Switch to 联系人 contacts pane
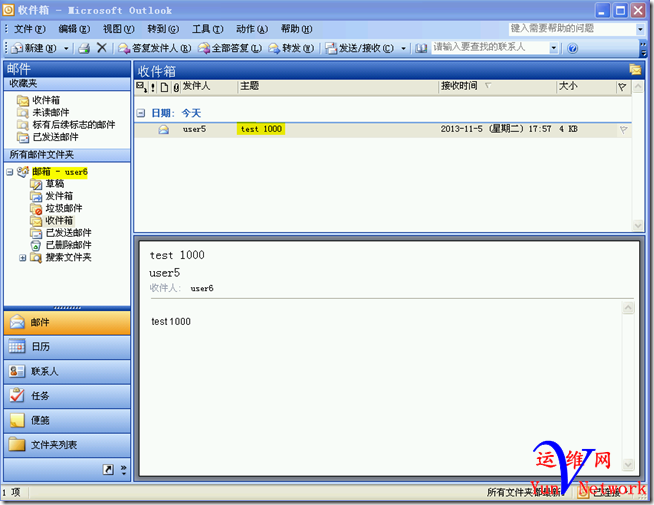The height and width of the screenshot is (505, 654). pos(67,371)
